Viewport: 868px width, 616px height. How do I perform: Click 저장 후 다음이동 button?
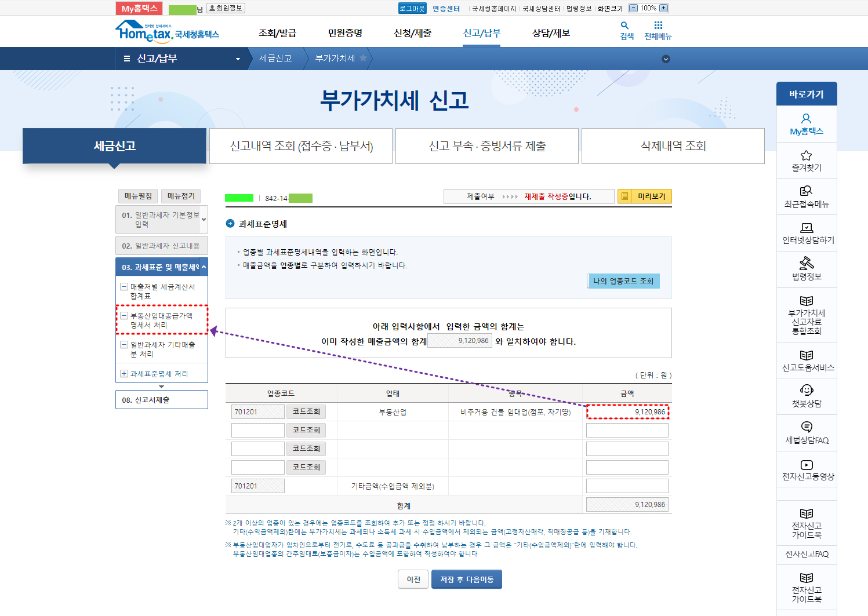(466, 579)
